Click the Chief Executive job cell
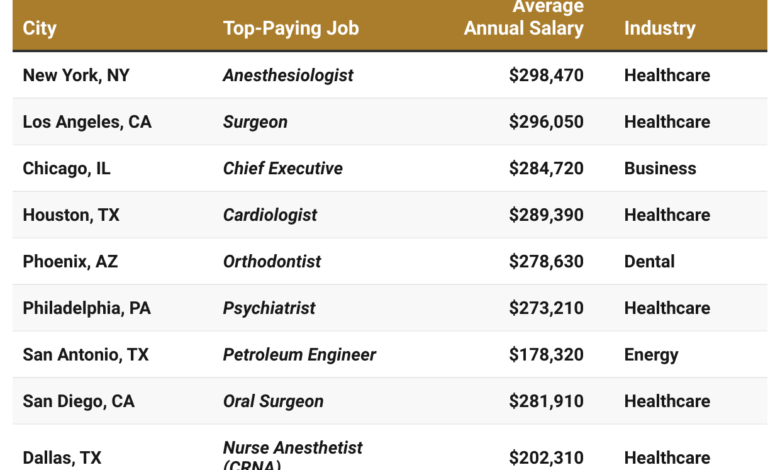780x470 pixels. (x=283, y=168)
